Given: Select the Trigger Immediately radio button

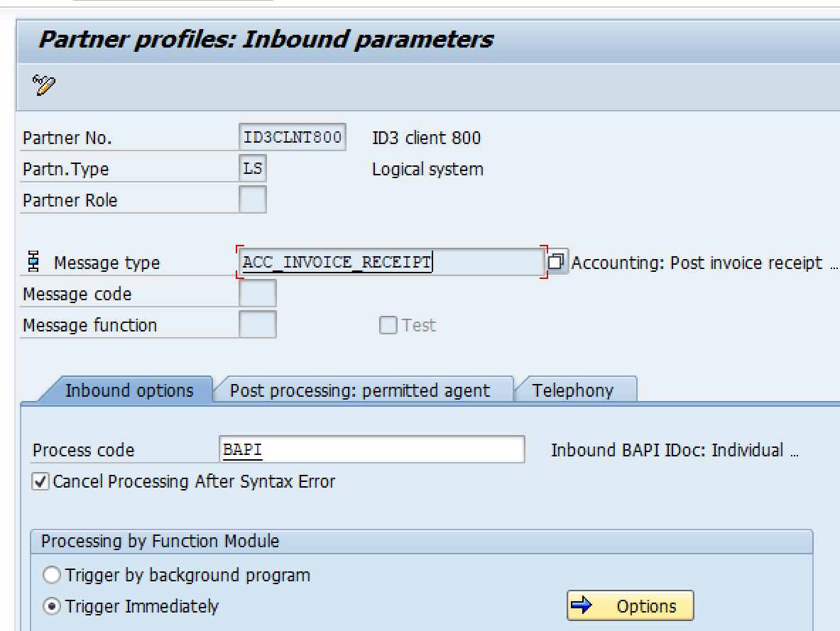Looking at the screenshot, I should 52,607.
